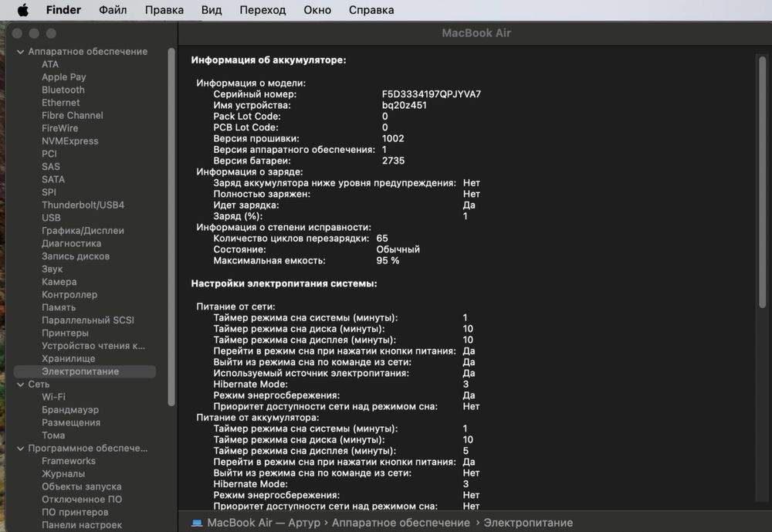This screenshot has width=772, height=532.
Task: Select USB in the sidebar
Action: (x=51, y=218)
